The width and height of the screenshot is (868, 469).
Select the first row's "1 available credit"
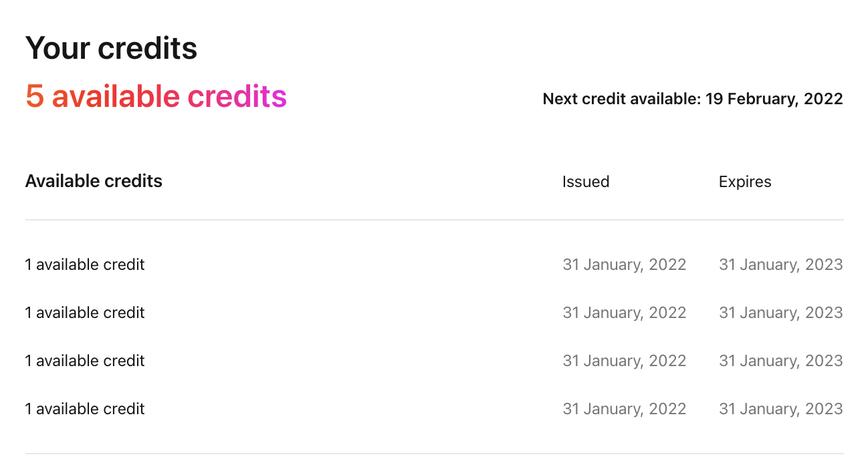click(x=85, y=265)
